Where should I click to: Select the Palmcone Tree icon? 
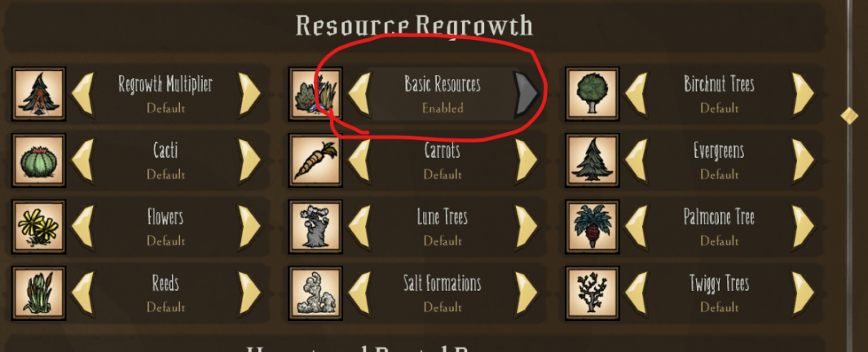[592, 227]
